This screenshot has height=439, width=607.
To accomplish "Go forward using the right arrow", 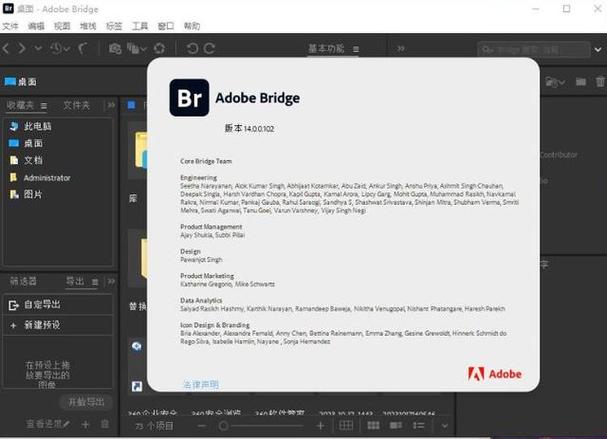I will click(x=22, y=48).
